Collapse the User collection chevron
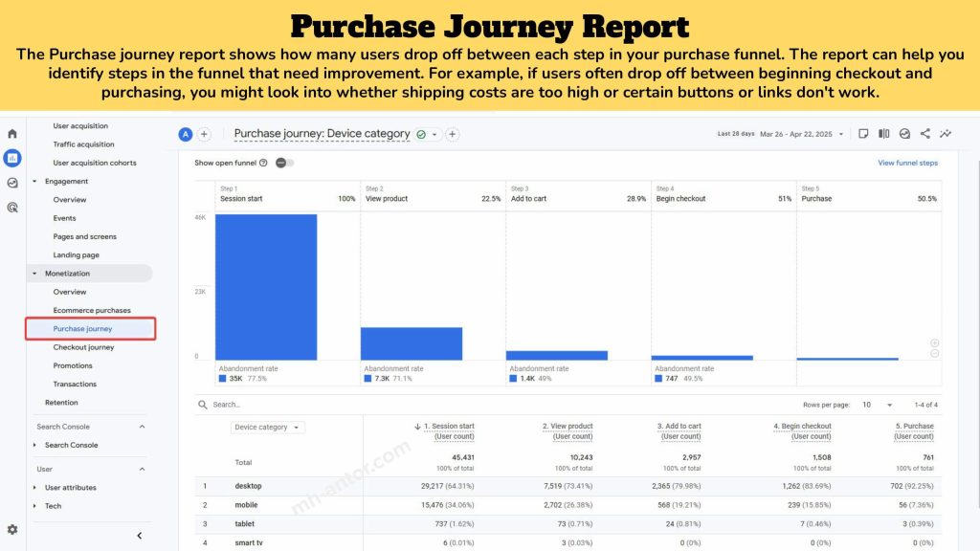 [142, 469]
